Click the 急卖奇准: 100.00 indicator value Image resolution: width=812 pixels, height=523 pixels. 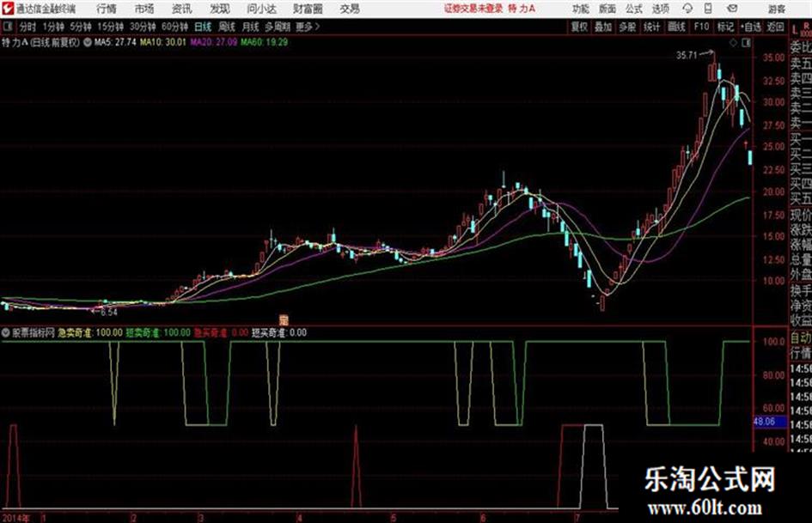90,333
